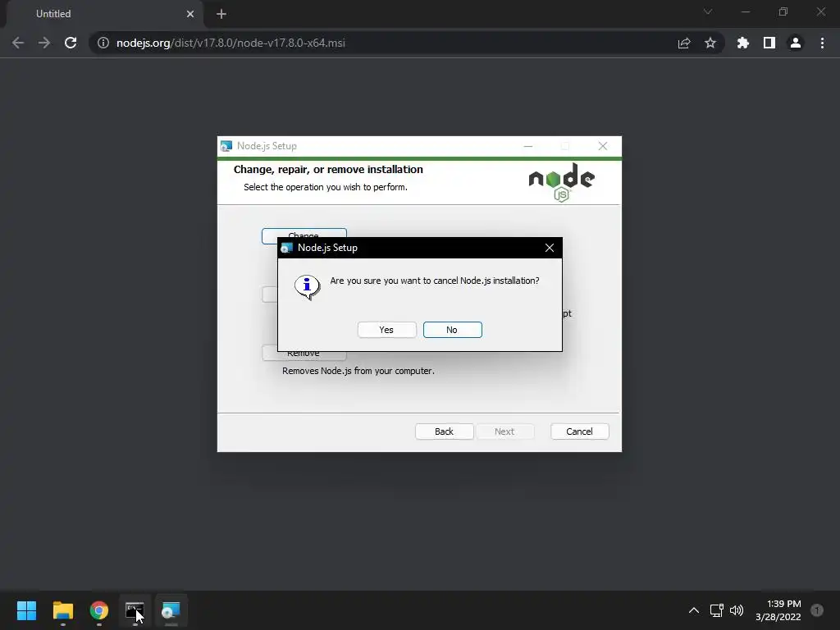Image resolution: width=840 pixels, height=630 pixels.
Task: Click the Node.js logo in setup
Action: [x=561, y=182]
